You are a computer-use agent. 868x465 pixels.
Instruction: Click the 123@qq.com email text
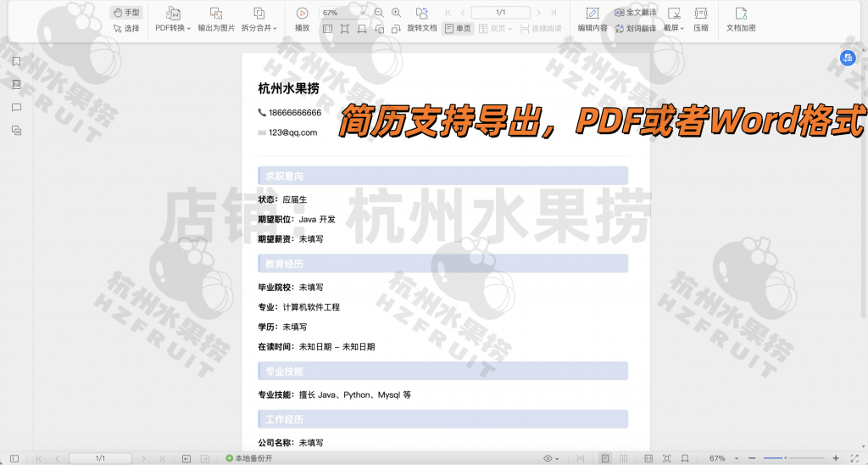point(292,132)
